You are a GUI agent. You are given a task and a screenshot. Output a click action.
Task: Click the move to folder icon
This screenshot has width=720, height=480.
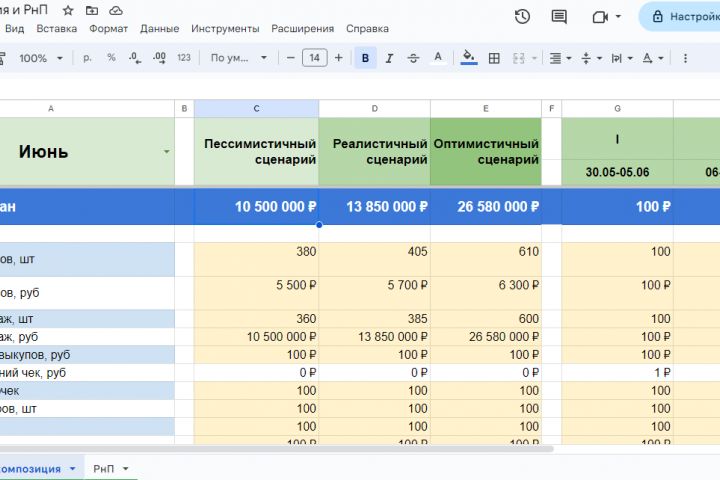[92, 10]
